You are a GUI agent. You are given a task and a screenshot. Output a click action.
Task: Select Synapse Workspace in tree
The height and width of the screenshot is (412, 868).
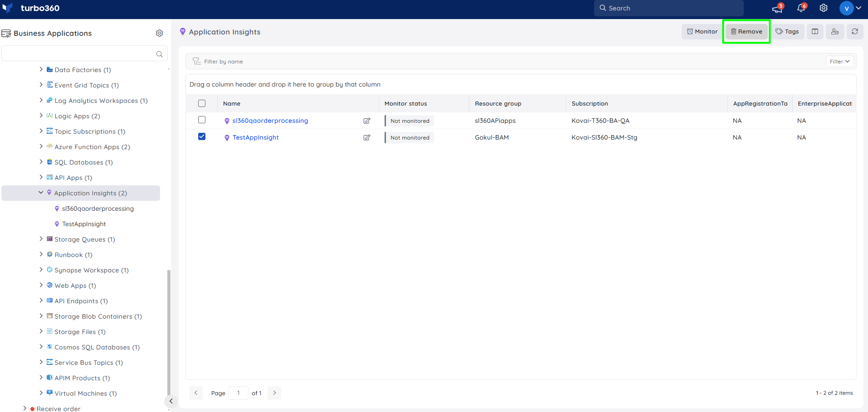coord(92,270)
